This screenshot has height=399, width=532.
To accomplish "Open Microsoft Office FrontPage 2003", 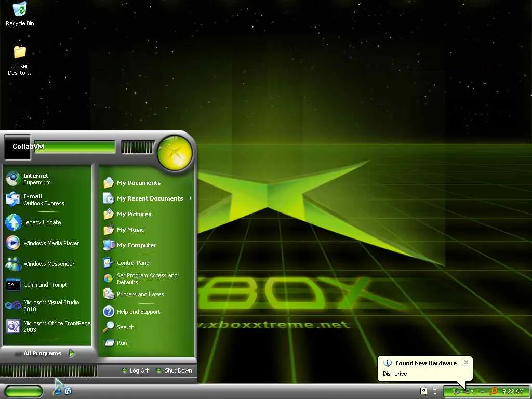I will coord(48,326).
